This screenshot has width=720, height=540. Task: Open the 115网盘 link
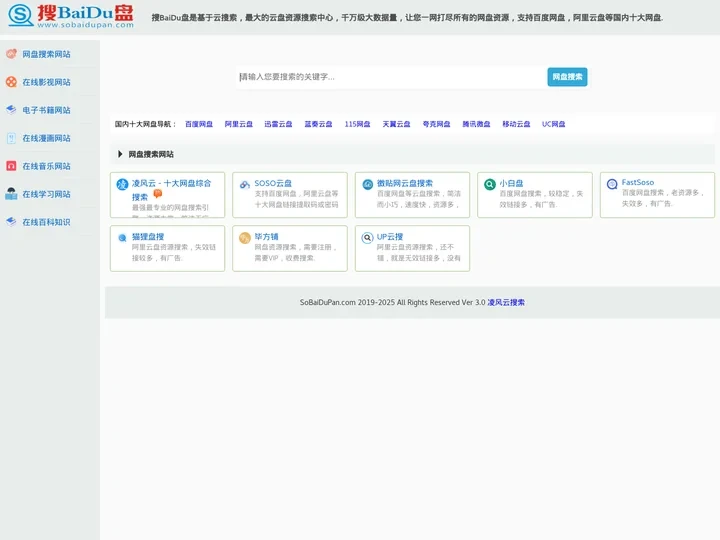pyautogui.click(x=357, y=124)
